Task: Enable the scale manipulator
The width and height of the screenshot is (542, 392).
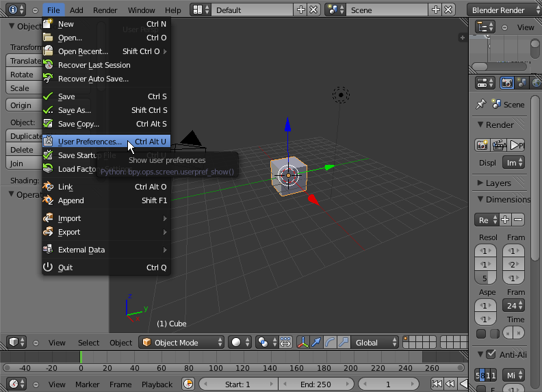Action: pyautogui.click(x=344, y=343)
